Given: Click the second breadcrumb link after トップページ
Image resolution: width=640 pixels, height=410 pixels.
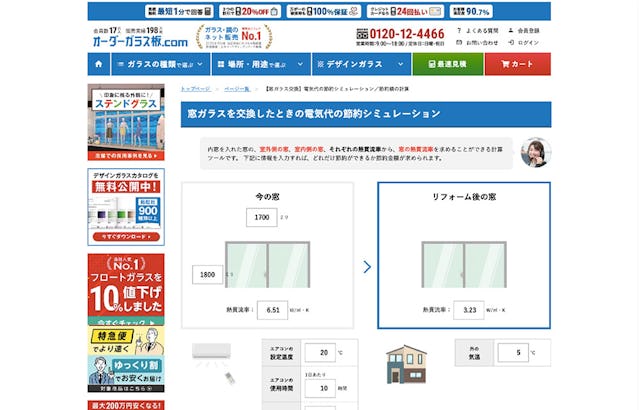Looking at the screenshot, I should tap(237, 89).
